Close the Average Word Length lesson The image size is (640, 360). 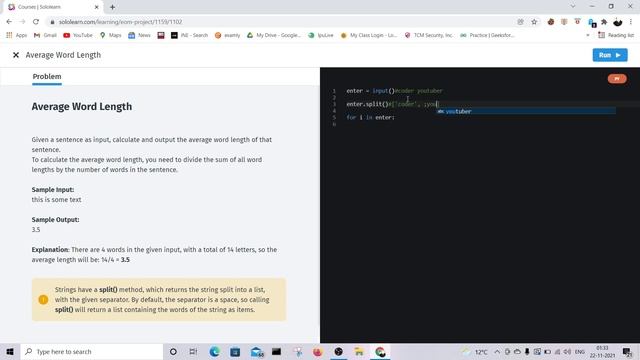(16, 55)
